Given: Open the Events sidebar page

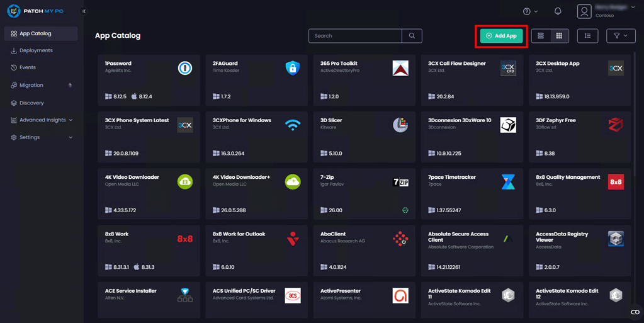Looking at the screenshot, I should [x=28, y=67].
